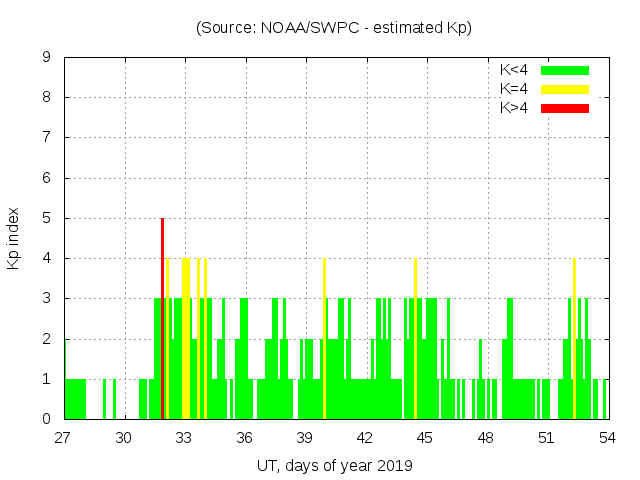Click the x-axis tick label 42
The height and width of the screenshot is (480, 640).
click(x=365, y=437)
